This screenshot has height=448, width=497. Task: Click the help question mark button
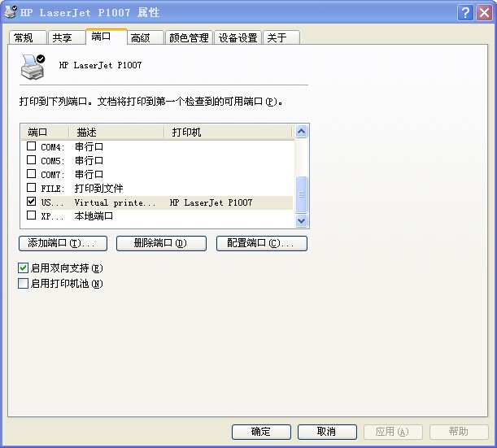(x=465, y=12)
